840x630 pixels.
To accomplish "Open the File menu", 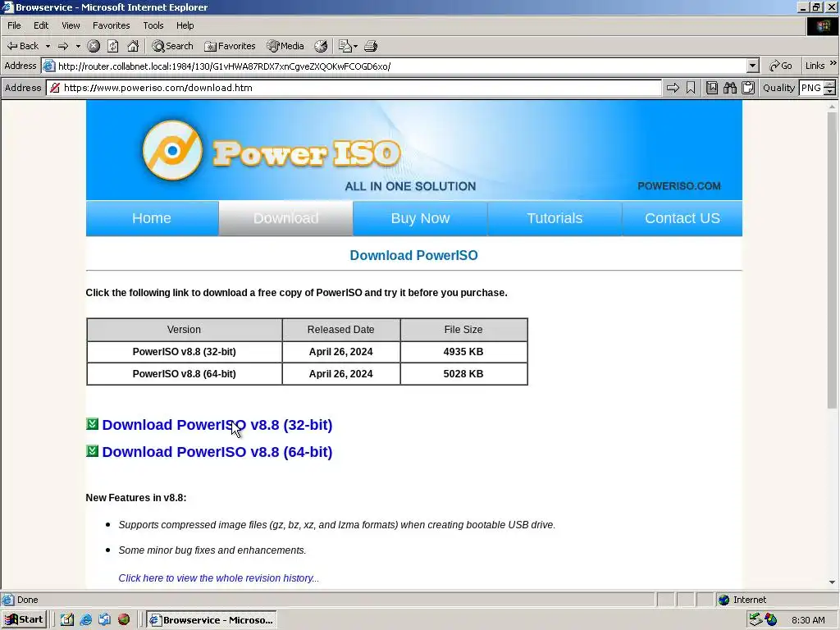I will 14,25.
